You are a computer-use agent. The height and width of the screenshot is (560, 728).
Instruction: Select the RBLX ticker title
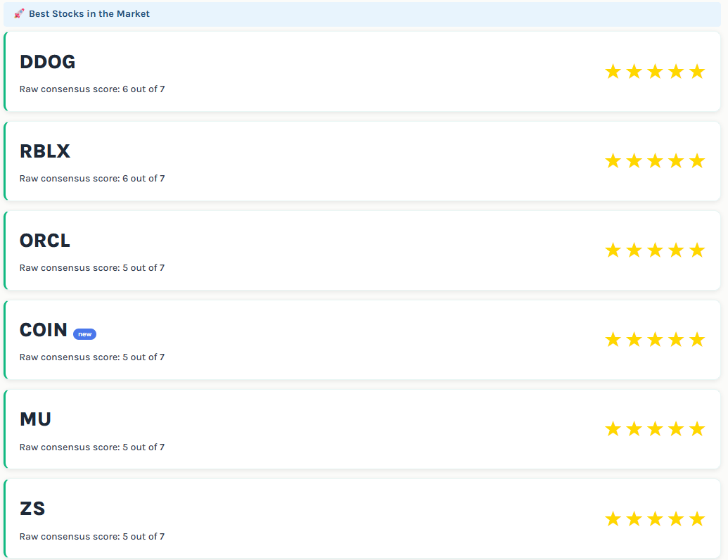[44, 151]
